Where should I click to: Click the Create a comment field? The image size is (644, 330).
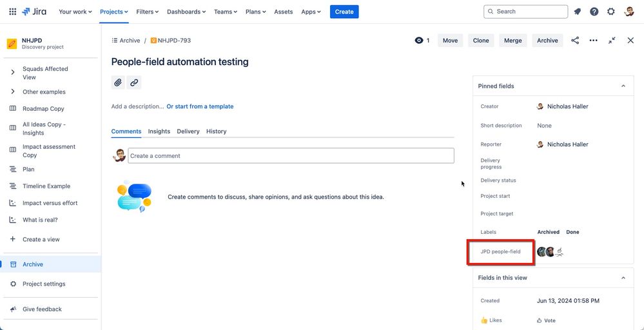point(291,155)
